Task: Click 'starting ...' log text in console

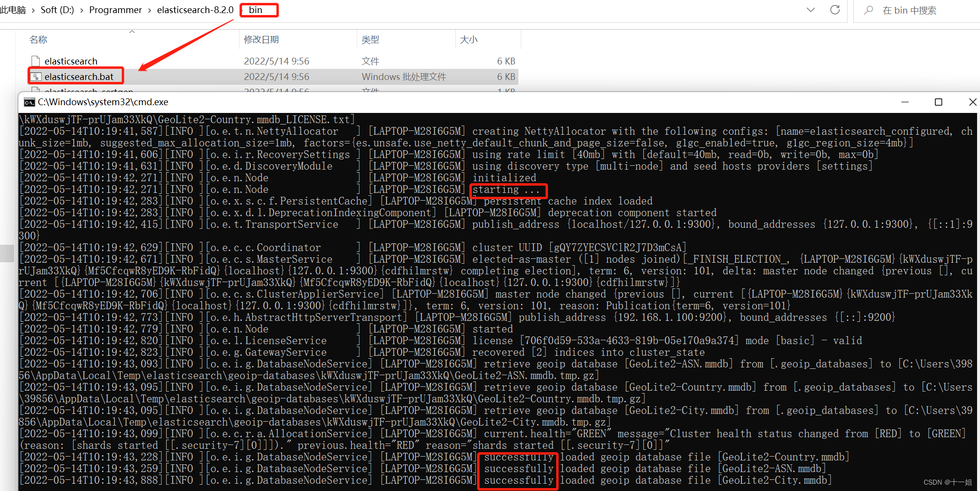Action: 506,190
